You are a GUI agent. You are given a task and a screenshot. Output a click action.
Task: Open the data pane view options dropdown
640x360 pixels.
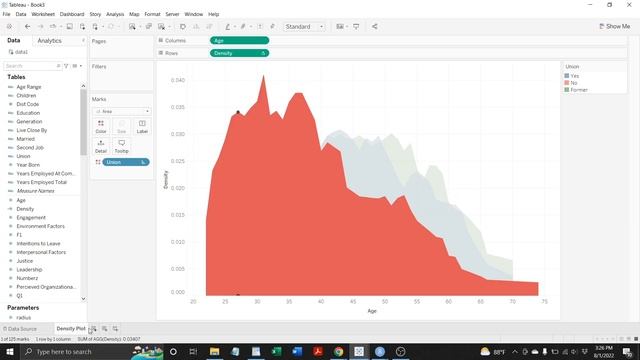[x=77, y=66]
